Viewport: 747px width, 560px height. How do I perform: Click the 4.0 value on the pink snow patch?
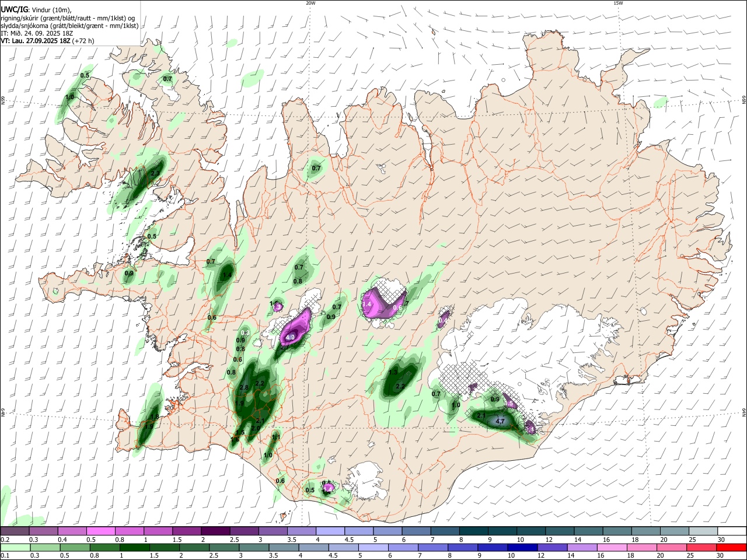(x=290, y=337)
